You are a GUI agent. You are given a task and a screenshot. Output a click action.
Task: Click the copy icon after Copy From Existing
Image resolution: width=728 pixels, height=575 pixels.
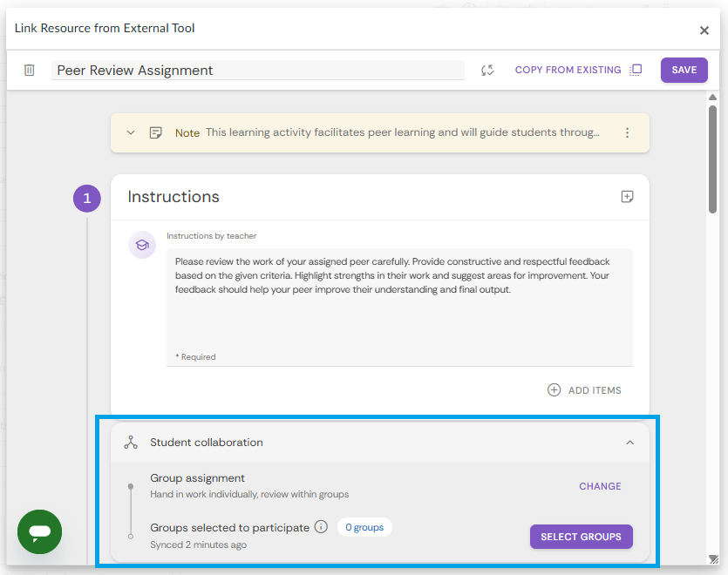pyautogui.click(x=636, y=70)
